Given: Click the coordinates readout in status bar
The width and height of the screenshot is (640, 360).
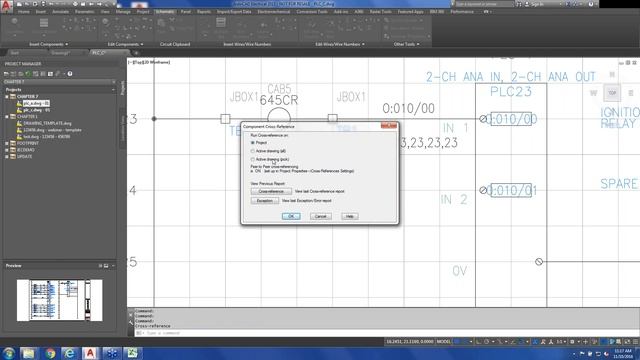Looking at the screenshot, I should (409, 342).
